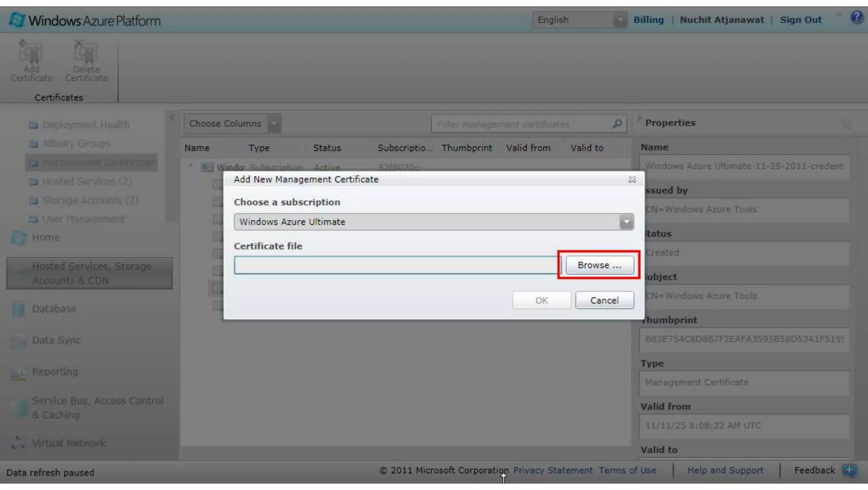Open the subscription dropdown in dialog
The image size is (868, 490).
click(626, 222)
